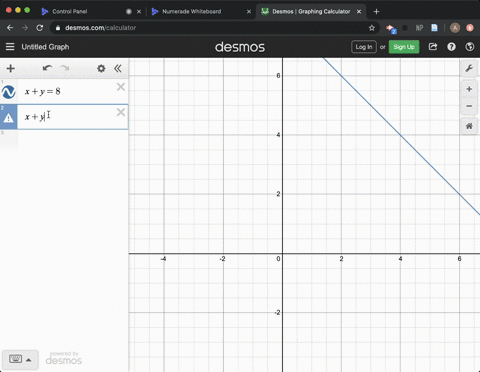This screenshot has width=480, height=372.
Task: Click the blue document extension icon
Action: pyautogui.click(x=434, y=28)
